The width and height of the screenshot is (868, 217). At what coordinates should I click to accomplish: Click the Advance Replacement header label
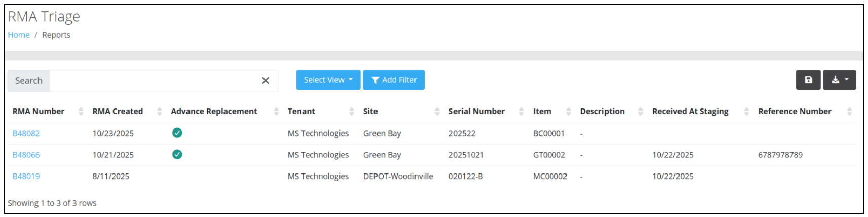(214, 111)
